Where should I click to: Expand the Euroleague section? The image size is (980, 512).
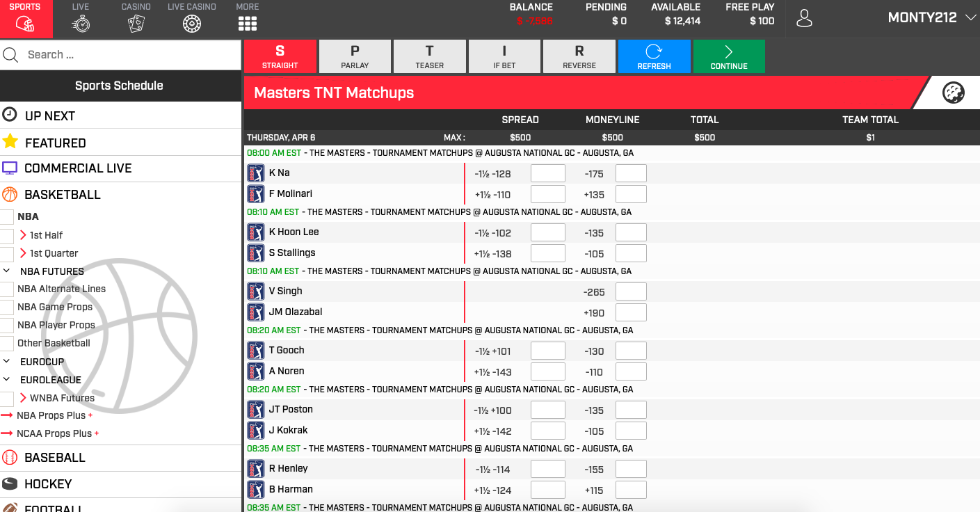pyautogui.click(x=7, y=380)
